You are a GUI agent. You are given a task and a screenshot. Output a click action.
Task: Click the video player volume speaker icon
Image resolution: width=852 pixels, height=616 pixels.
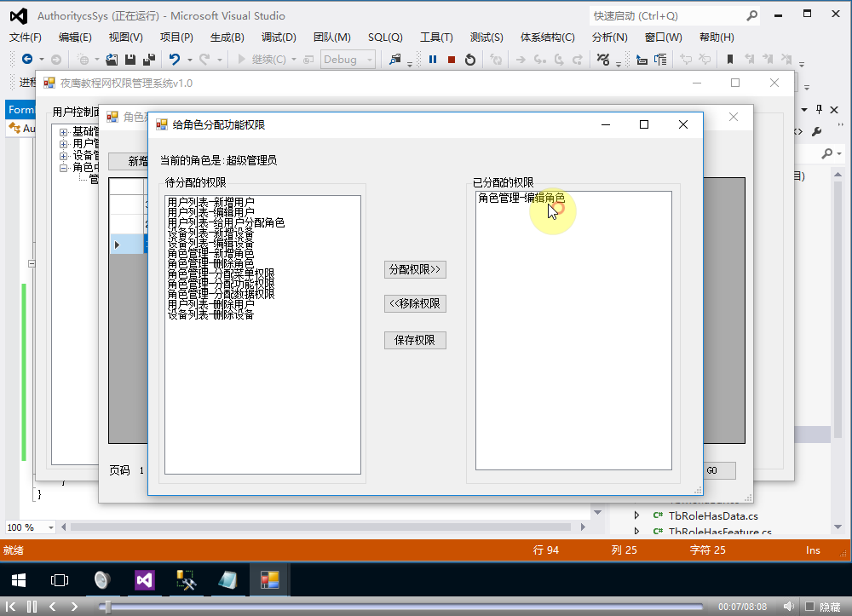(788, 607)
